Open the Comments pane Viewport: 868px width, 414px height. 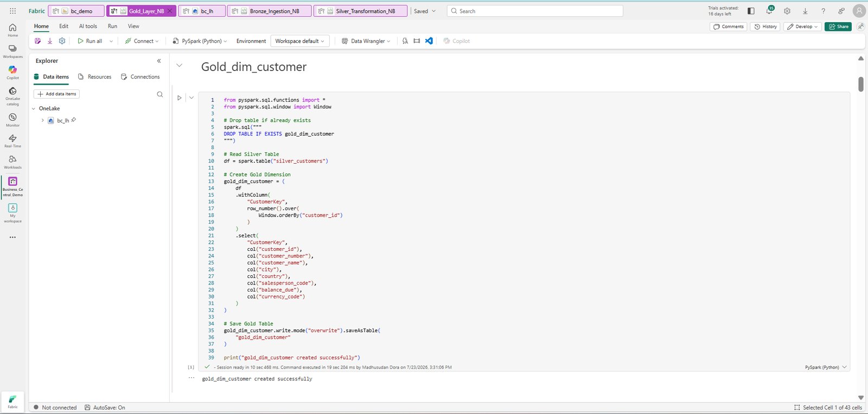coord(729,27)
